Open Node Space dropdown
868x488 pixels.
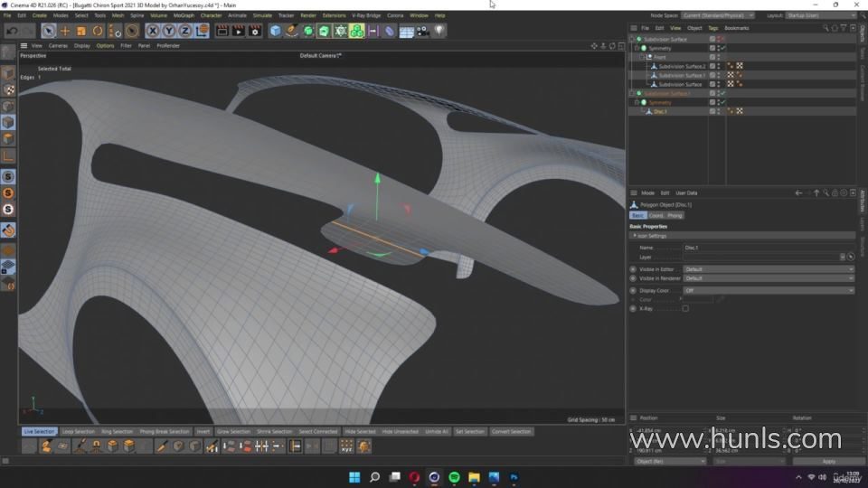[718, 15]
